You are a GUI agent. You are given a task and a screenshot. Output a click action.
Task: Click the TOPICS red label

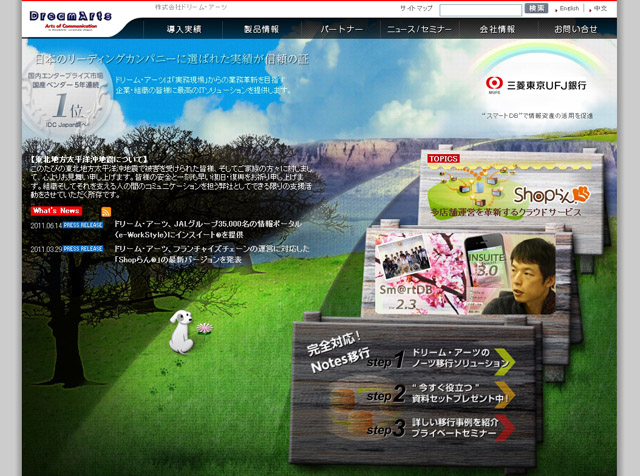[444, 158]
